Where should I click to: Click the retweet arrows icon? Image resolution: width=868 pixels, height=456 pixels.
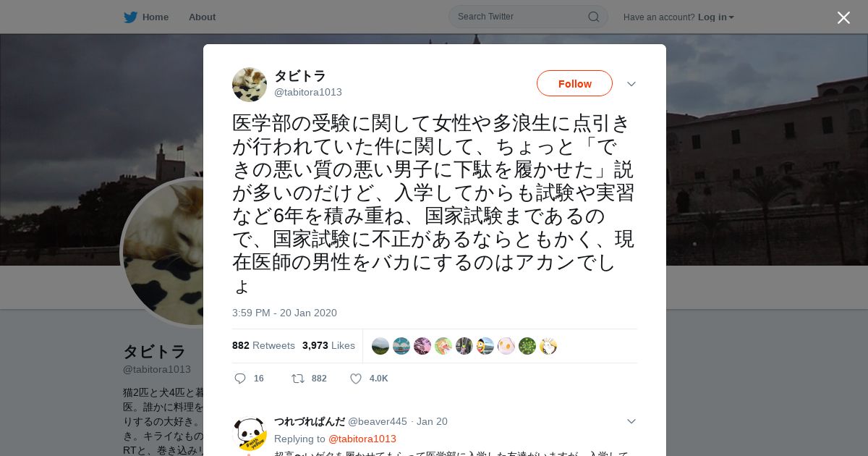(x=297, y=379)
